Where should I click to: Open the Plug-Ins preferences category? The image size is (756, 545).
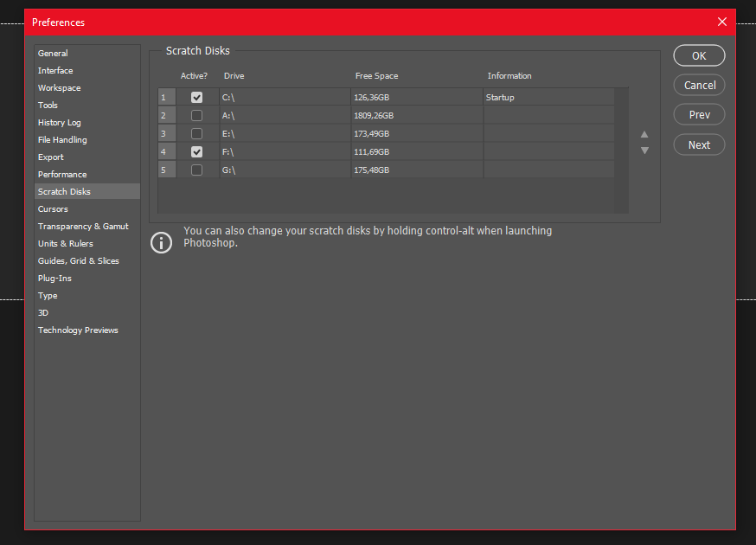click(x=87, y=279)
